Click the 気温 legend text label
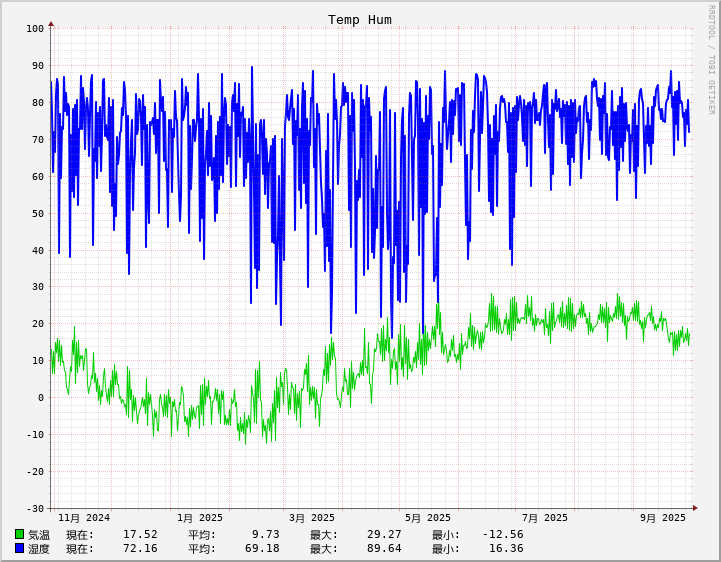The width and height of the screenshot is (721, 562). point(39,535)
